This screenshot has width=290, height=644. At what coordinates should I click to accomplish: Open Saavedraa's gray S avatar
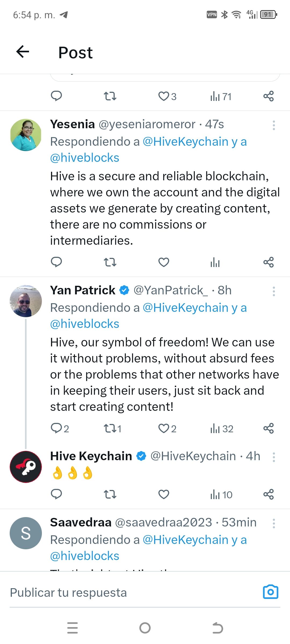(26, 533)
